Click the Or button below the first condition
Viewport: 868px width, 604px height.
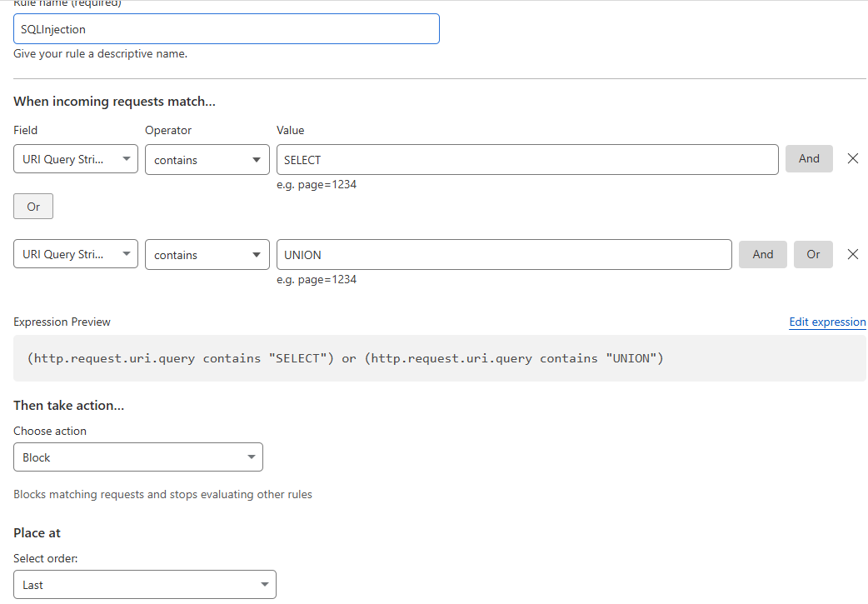point(32,206)
